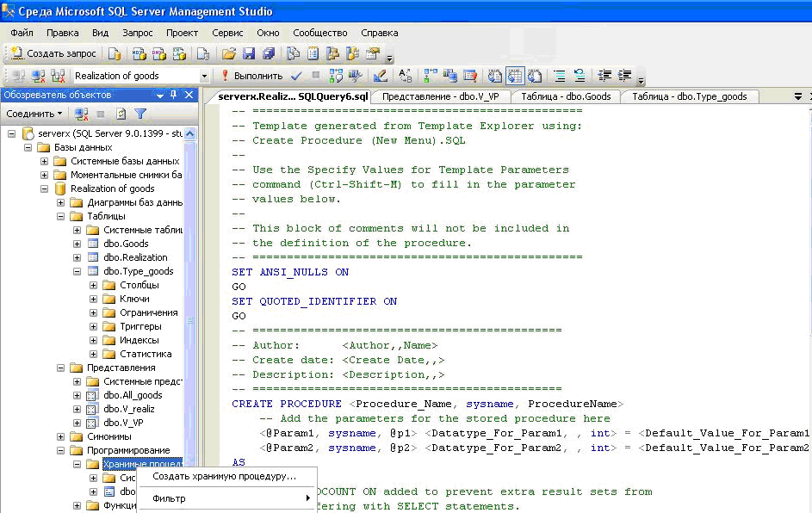
Task: Open the Соединить dropdown in Object Explorer
Action: (x=34, y=114)
